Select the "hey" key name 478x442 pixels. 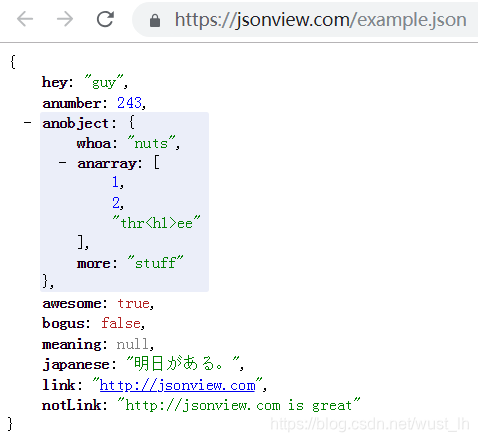55,82
